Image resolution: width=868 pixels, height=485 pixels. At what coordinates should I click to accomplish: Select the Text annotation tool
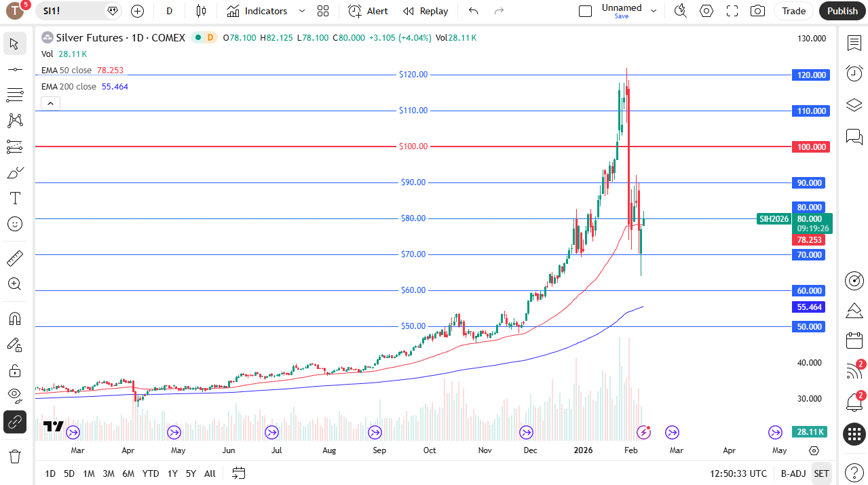click(14, 198)
